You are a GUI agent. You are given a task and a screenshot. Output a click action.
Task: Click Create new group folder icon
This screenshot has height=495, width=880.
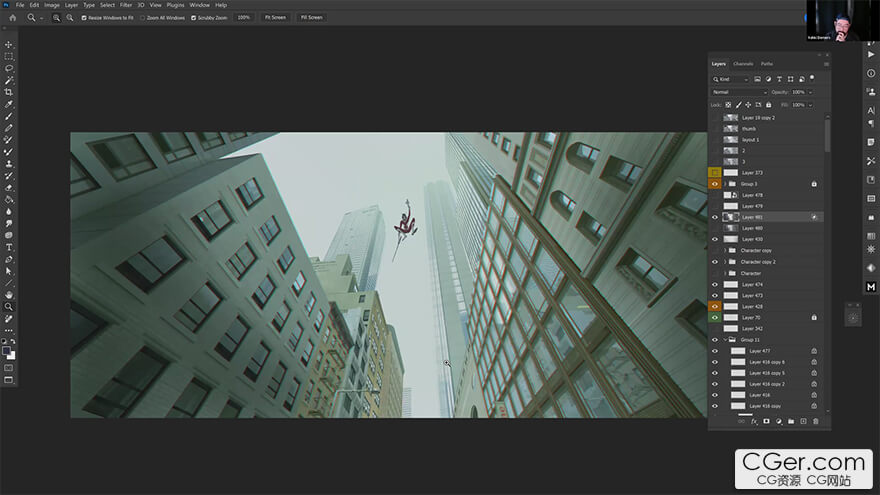(x=791, y=421)
